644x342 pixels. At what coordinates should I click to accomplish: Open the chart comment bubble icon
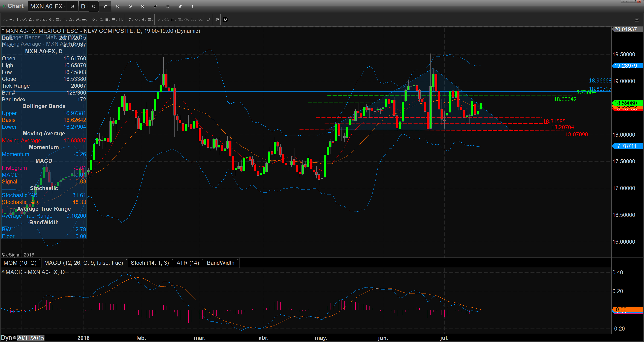pyautogui.click(x=167, y=6)
